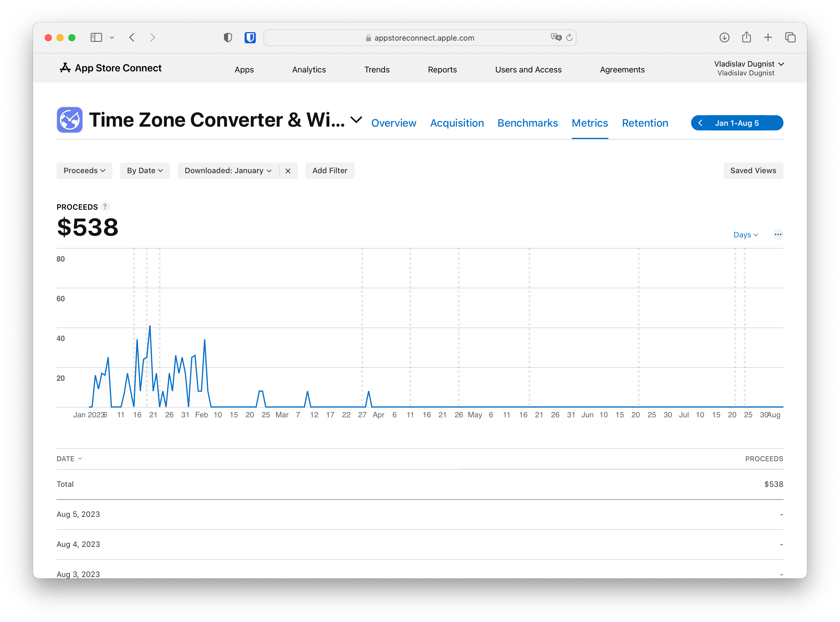Open sidebar options chevron in toolbar

[x=112, y=38]
